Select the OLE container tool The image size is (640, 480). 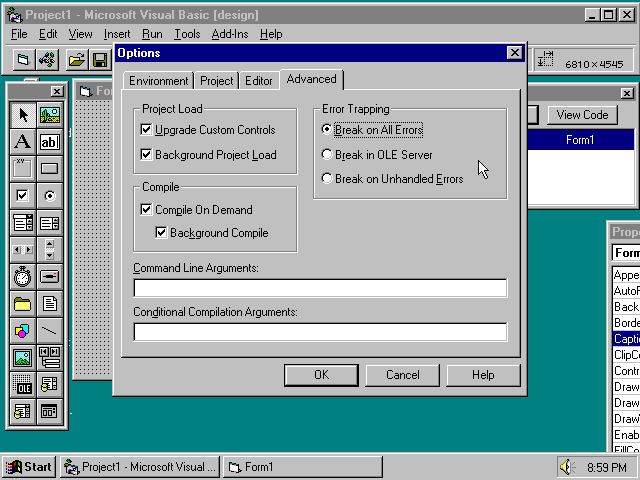(x=22, y=385)
